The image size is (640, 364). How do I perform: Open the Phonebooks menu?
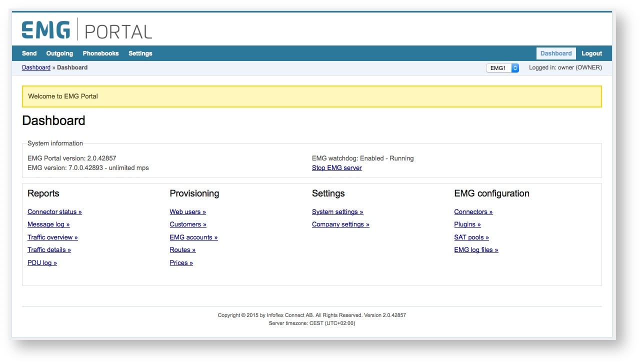coord(100,53)
